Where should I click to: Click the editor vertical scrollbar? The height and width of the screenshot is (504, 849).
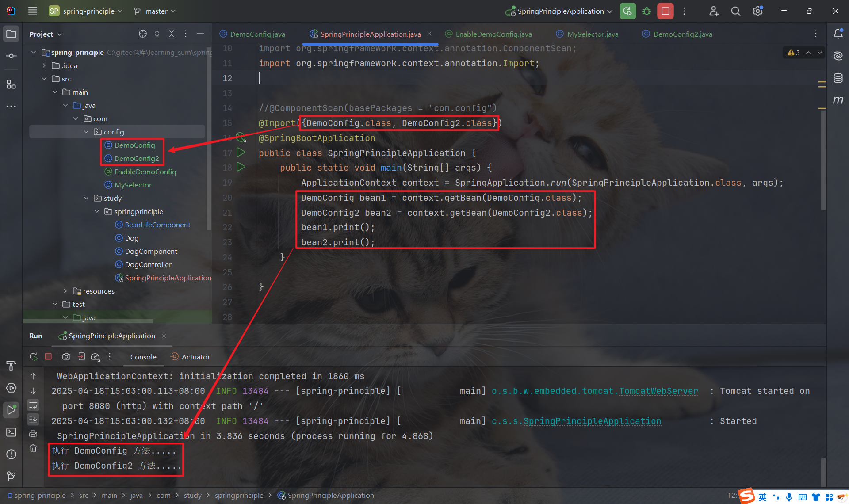823,159
